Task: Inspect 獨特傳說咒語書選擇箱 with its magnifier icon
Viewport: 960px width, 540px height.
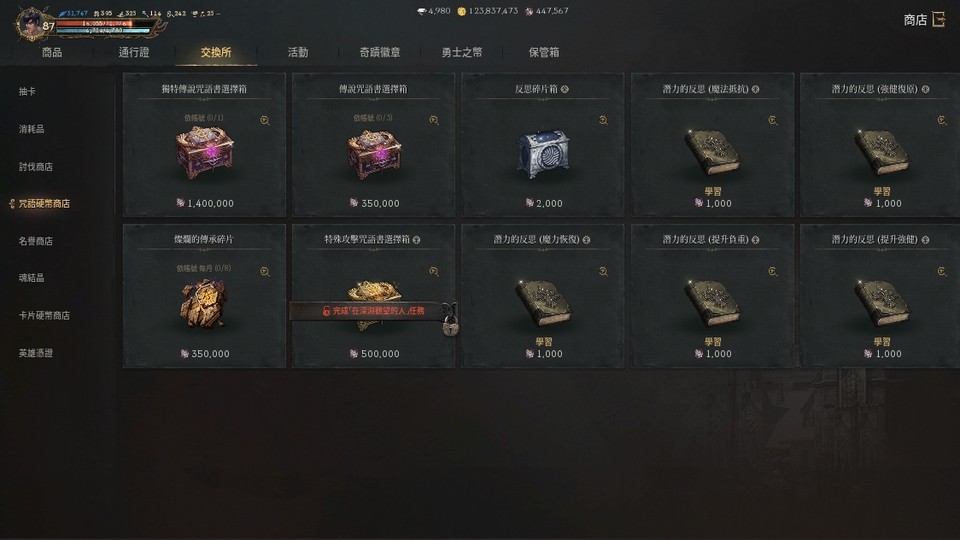Action: tap(265, 121)
